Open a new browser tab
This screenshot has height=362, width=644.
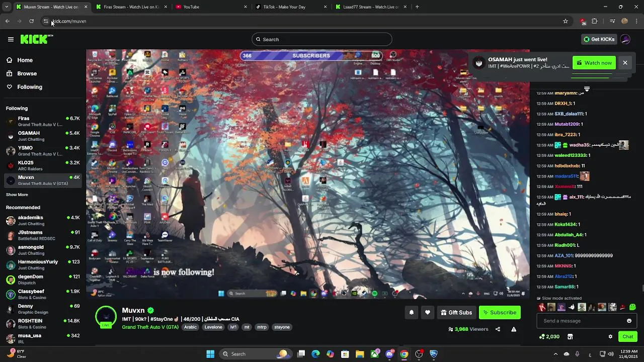(x=417, y=7)
